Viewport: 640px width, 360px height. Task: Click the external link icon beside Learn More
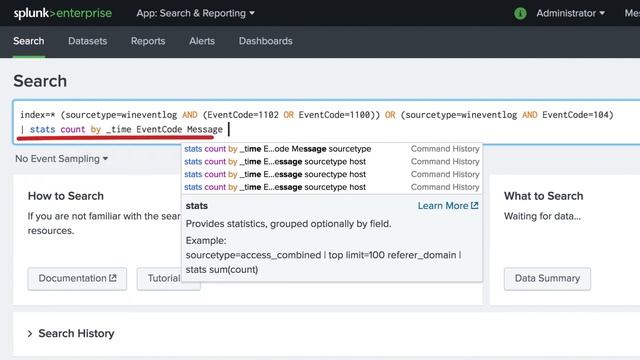click(x=475, y=205)
